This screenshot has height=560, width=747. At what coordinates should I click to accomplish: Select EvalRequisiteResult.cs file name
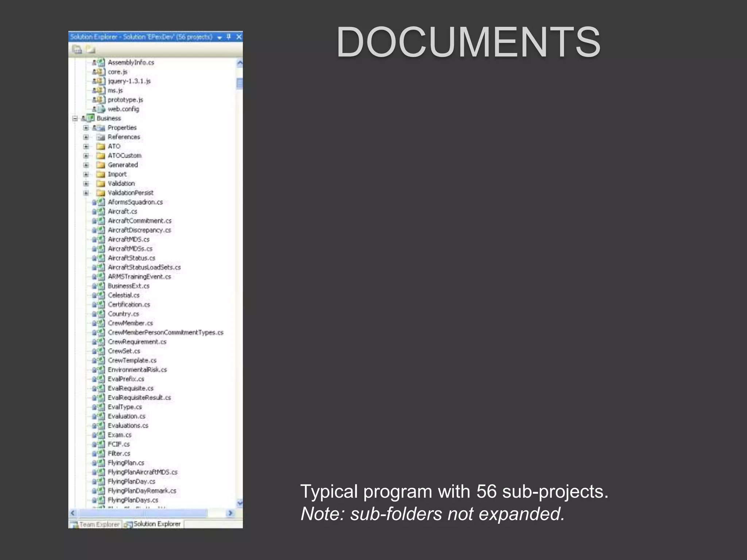pyautogui.click(x=139, y=398)
